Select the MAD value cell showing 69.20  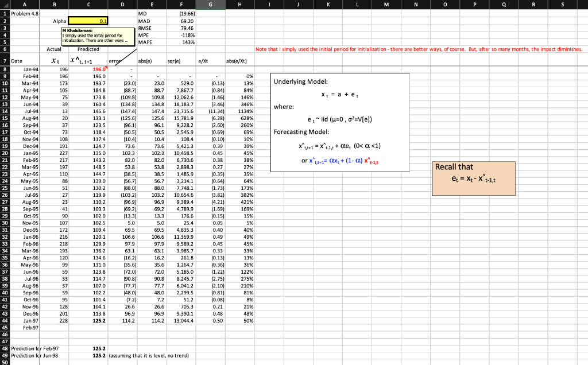point(181,20)
